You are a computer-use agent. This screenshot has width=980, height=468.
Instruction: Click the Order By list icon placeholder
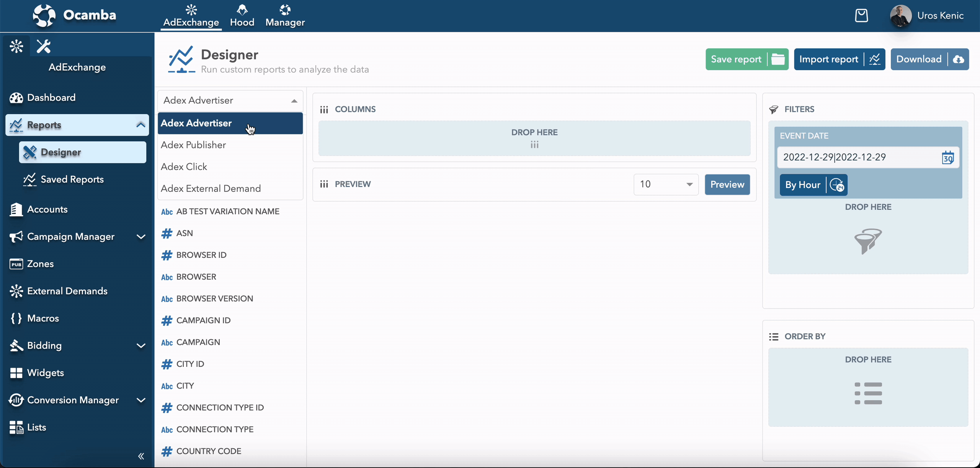click(x=868, y=393)
